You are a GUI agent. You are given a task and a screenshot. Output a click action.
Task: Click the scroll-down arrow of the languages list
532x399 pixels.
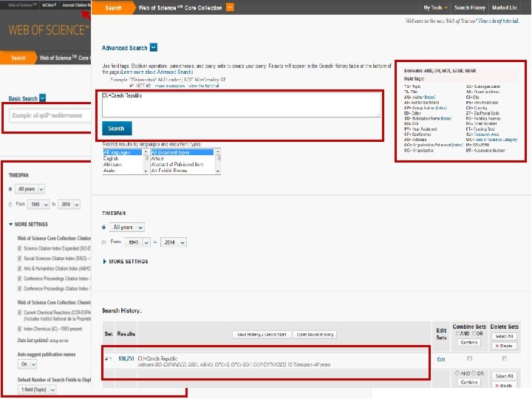(x=146, y=171)
